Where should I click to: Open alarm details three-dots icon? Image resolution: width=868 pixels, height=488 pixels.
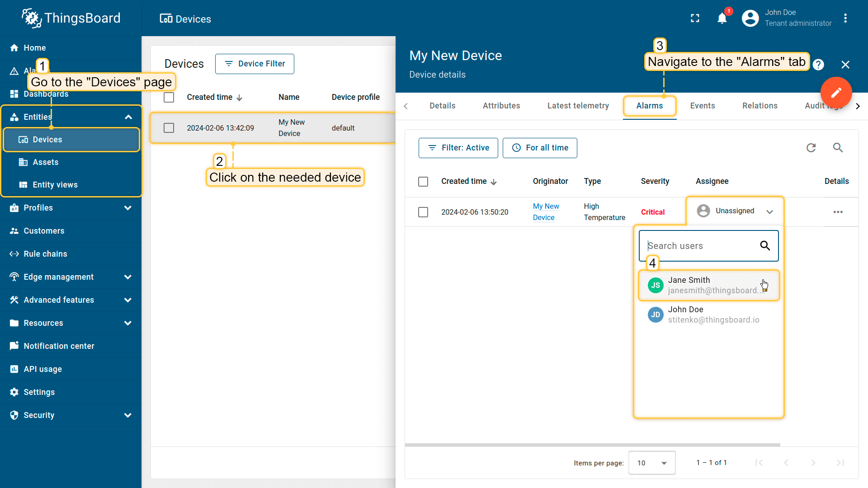pos(838,212)
